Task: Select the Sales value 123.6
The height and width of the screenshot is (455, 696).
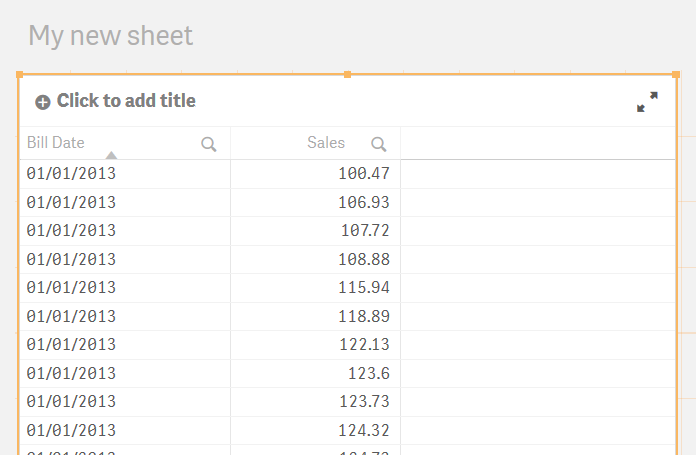Action: click(369, 374)
